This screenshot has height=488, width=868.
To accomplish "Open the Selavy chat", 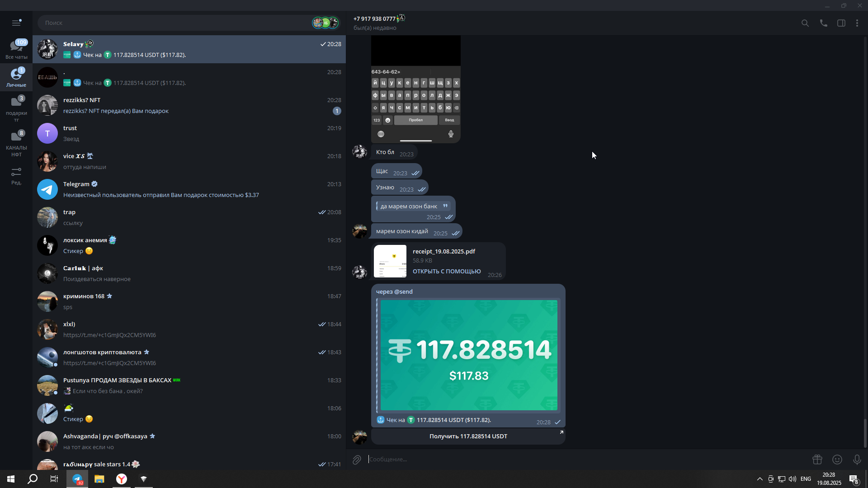I will click(x=189, y=49).
